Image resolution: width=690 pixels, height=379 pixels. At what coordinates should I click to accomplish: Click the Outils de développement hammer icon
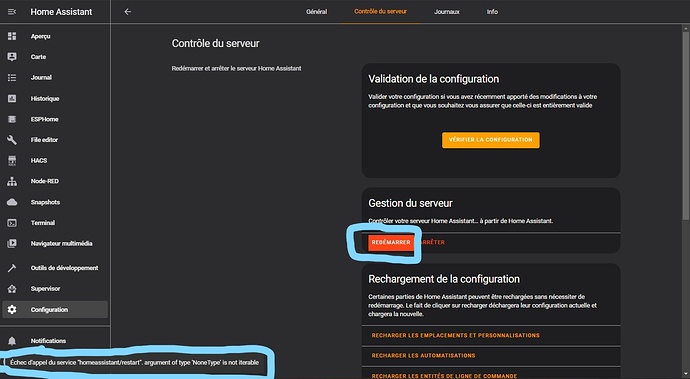pyautogui.click(x=12, y=268)
